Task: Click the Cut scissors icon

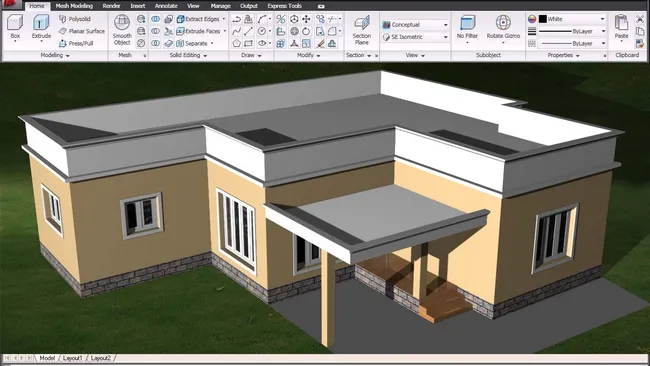Action: pyautogui.click(x=640, y=19)
